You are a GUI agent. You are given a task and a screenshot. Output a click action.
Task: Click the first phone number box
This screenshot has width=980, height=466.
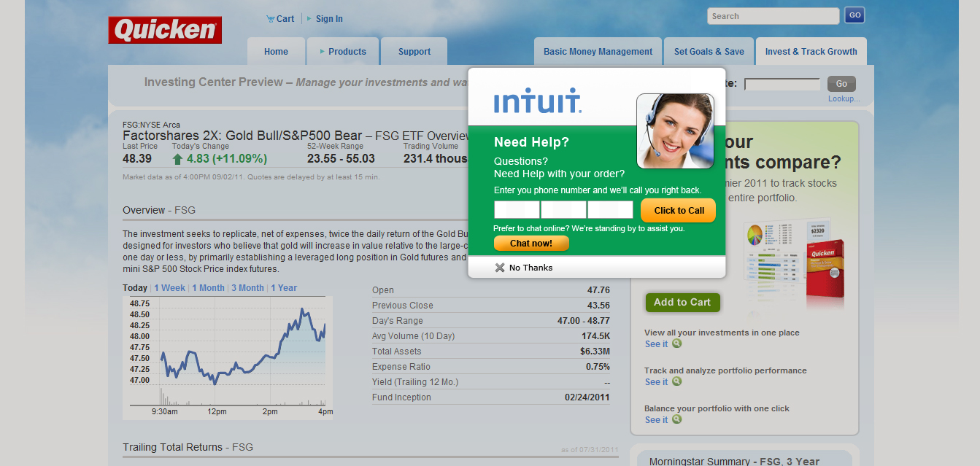pyautogui.click(x=517, y=210)
